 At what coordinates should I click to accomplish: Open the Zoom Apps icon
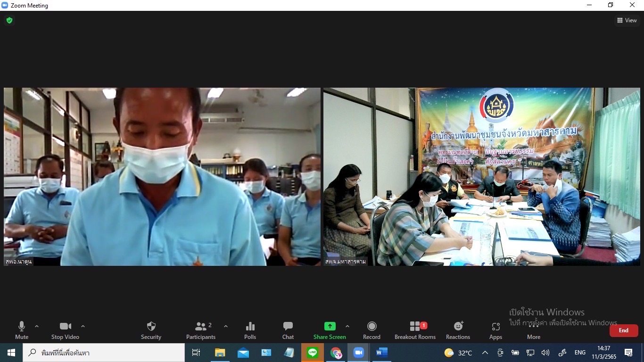click(x=495, y=330)
